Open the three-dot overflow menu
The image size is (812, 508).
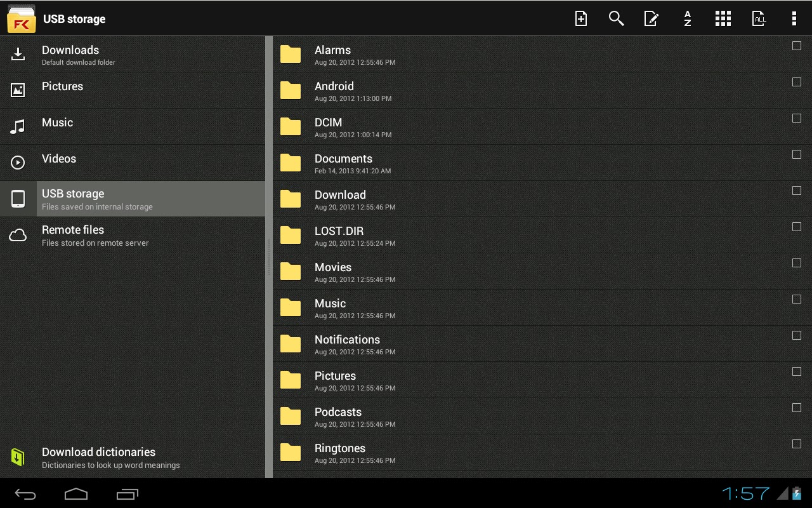794,18
